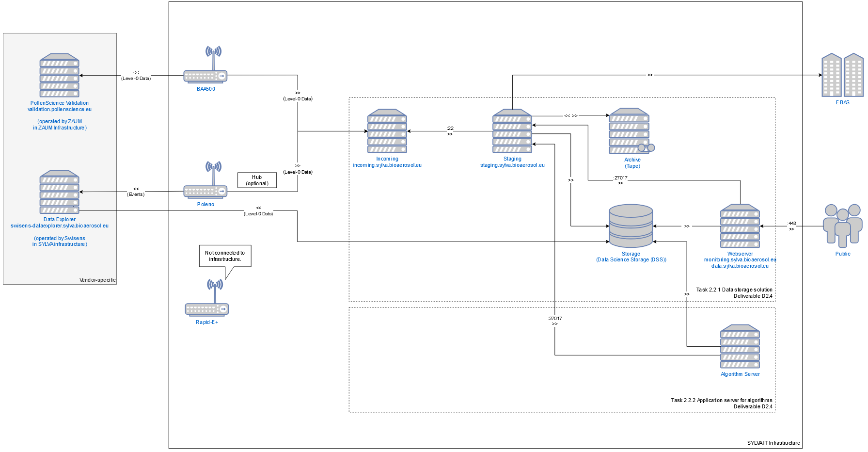The height and width of the screenshot is (452, 868).
Task: Click the validation.pollenscience.eu label
Action: pyautogui.click(x=60, y=110)
